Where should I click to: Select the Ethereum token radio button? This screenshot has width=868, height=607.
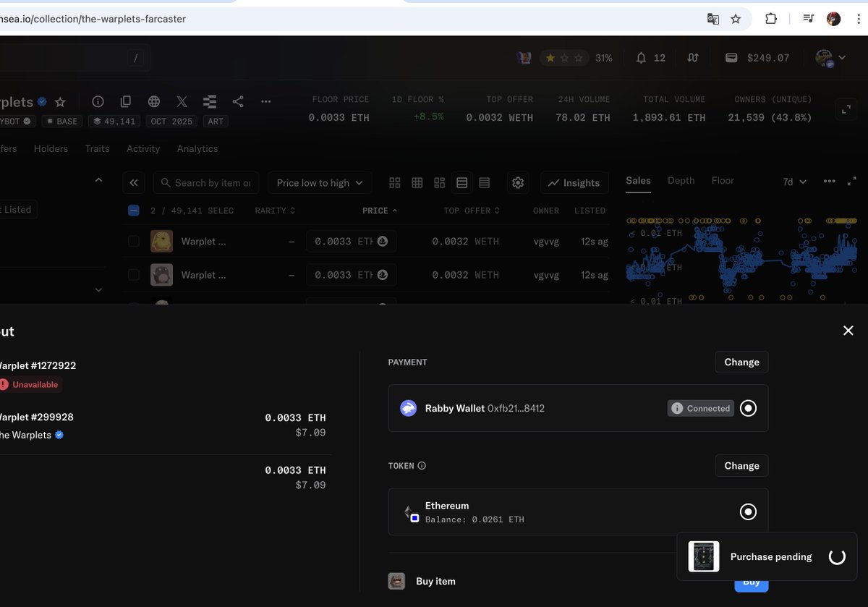click(748, 512)
